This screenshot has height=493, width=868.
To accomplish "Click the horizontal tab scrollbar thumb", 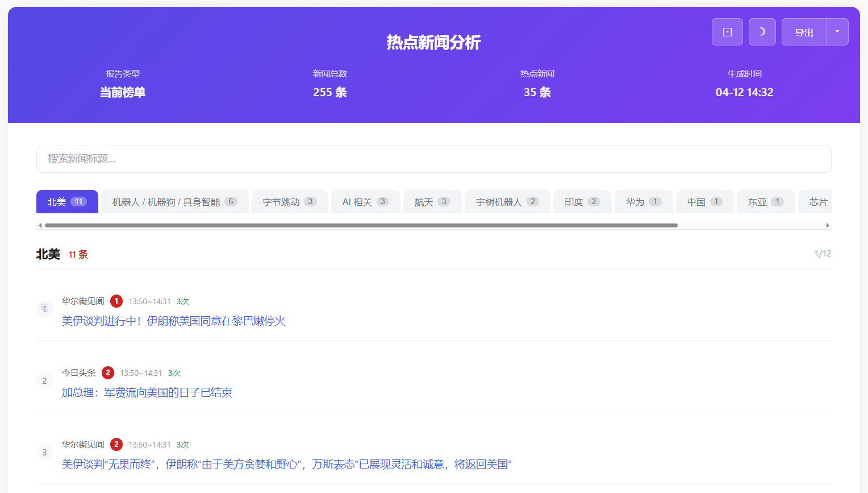I will (361, 226).
